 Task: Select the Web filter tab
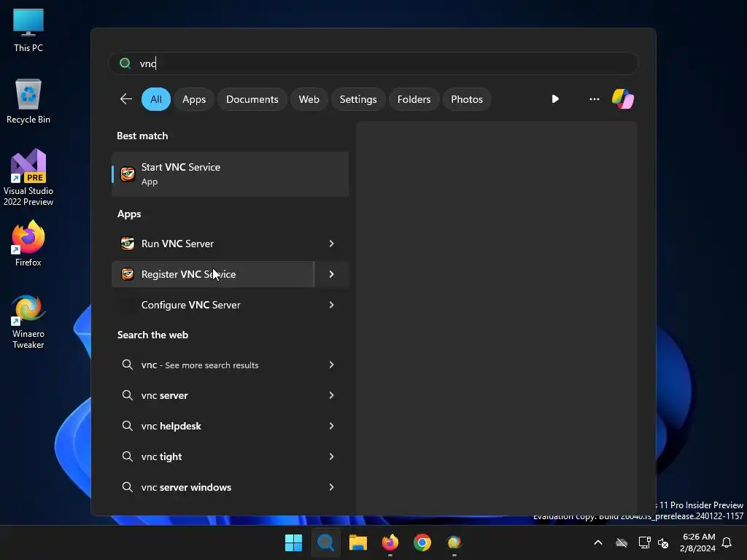[x=309, y=99]
